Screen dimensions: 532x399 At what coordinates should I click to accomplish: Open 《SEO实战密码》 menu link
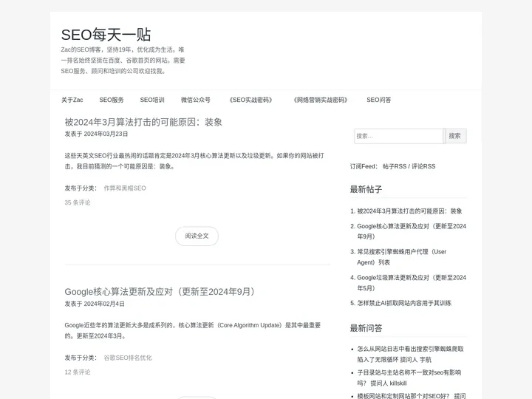point(250,100)
